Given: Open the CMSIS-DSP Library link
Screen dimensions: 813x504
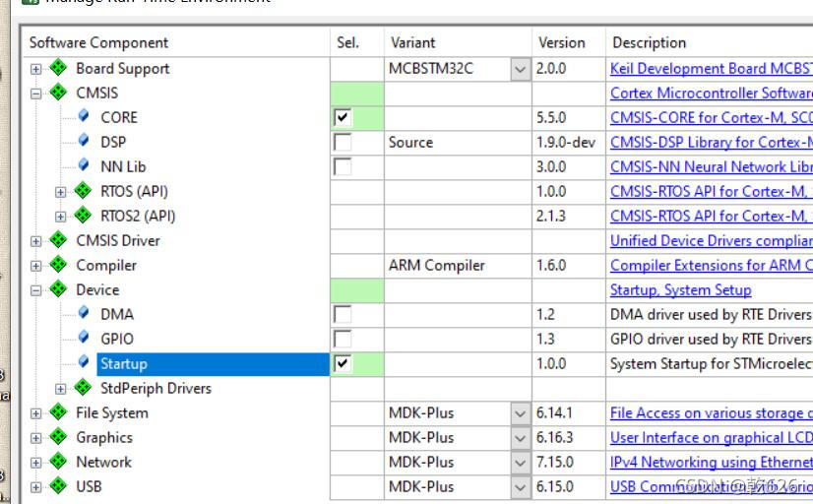Looking at the screenshot, I should pos(712,143).
